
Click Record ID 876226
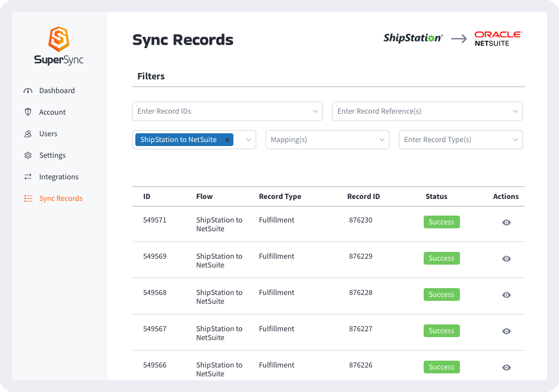[x=360, y=365]
